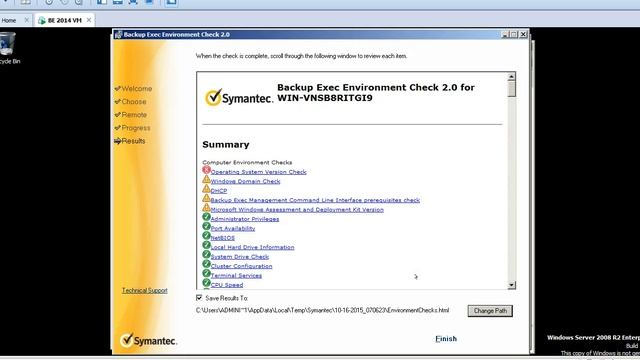This screenshot has height=360, width=640.
Task: Click the green check icon beside Local Hard Drive Information
Action: [207, 245]
